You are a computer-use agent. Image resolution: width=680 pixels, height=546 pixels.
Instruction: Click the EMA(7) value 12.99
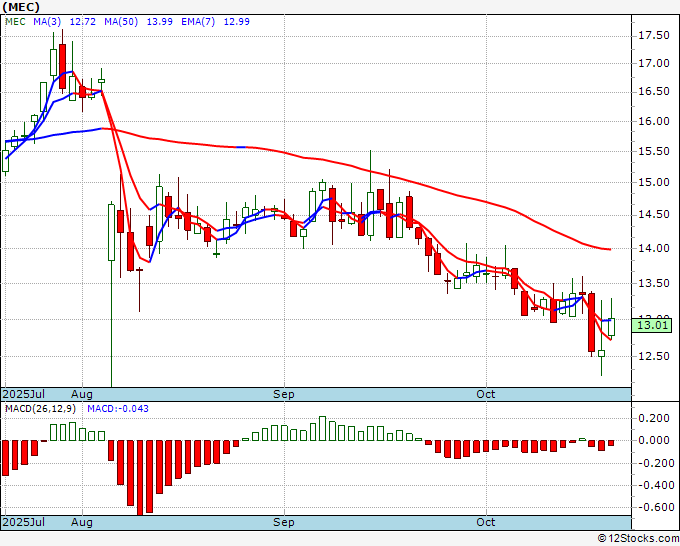(236, 22)
